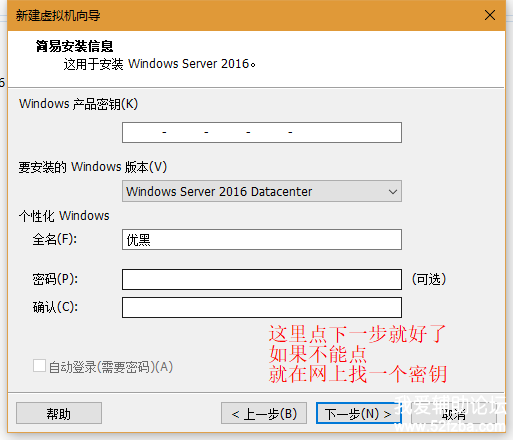The width and height of the screenshot is (513, 440).
Task: Click the 确认(C) confirm password field
Action: point(262,307)
